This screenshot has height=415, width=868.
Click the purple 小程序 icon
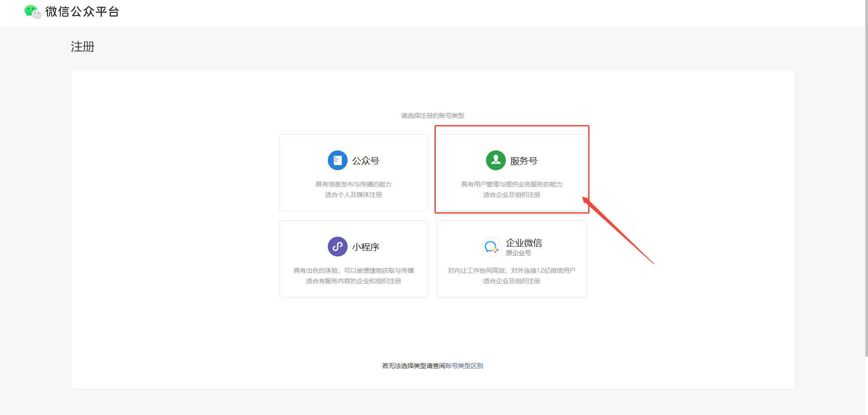[337, 247]
